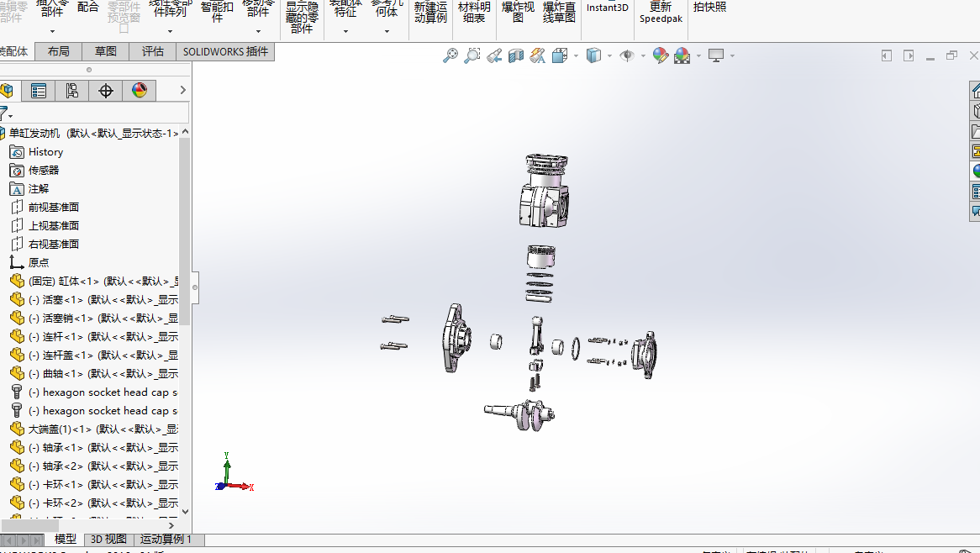Click the Apply Scene icon
This screenshot has height=553, width=980.
[682, 55]
